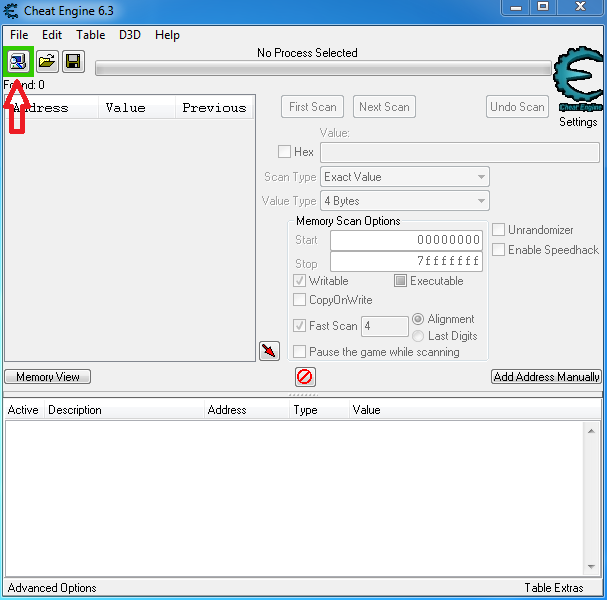The image size is (607, 600).
Task: Click Add Address Manually button
Action: [x=546, y=377]
